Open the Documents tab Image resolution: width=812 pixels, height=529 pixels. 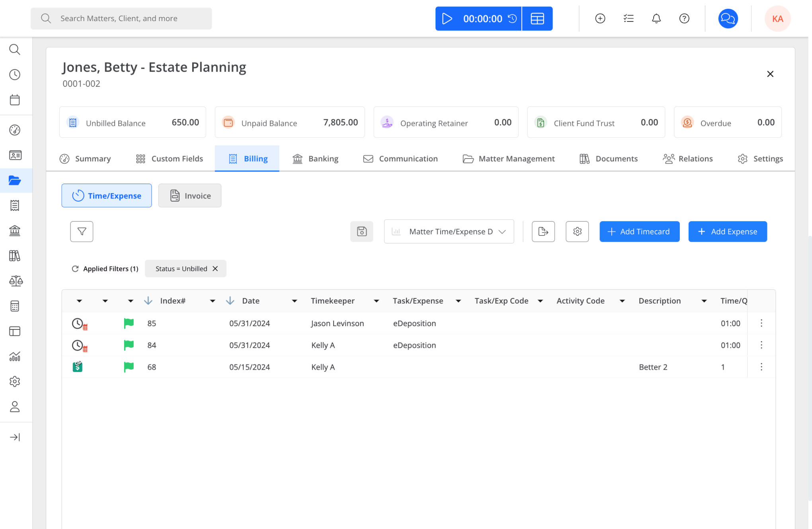609,159
